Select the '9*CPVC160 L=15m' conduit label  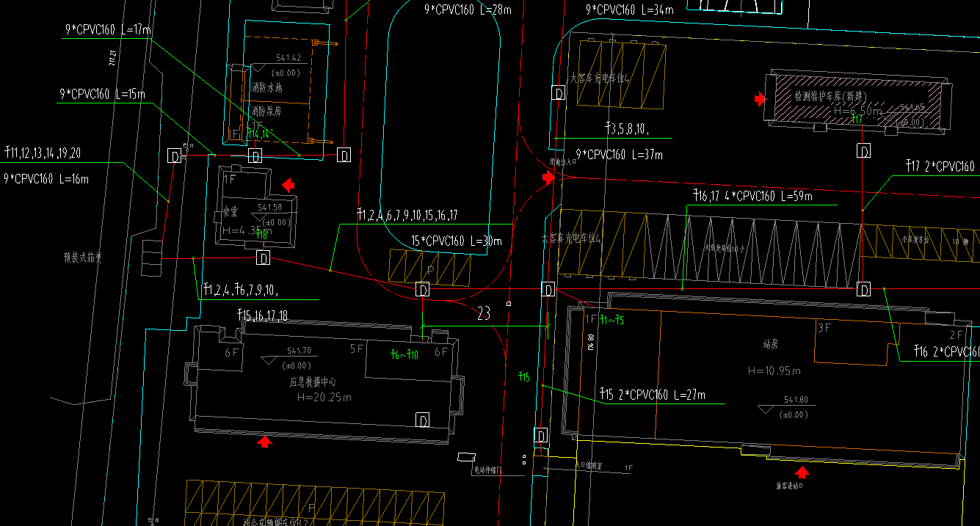103,95
